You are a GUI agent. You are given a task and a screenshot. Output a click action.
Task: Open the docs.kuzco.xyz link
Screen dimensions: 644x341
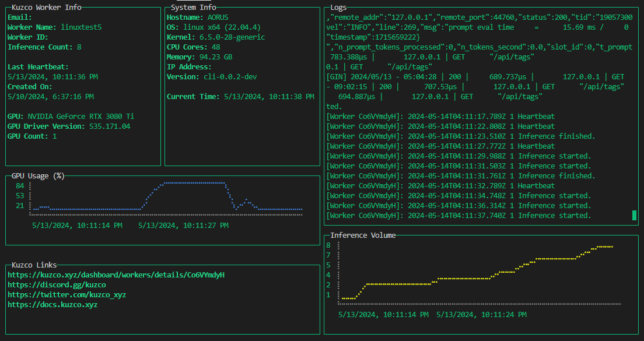[52, 304]
